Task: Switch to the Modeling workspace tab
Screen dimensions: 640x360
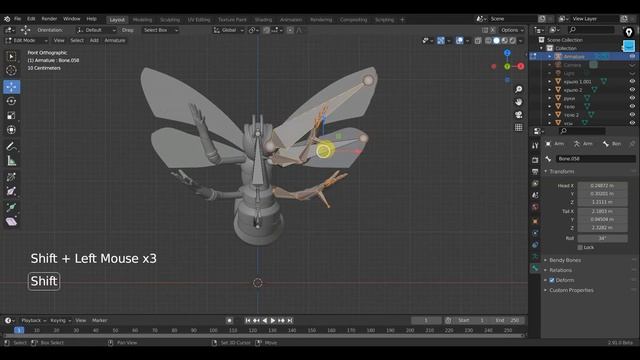Action: pos(142,20)
